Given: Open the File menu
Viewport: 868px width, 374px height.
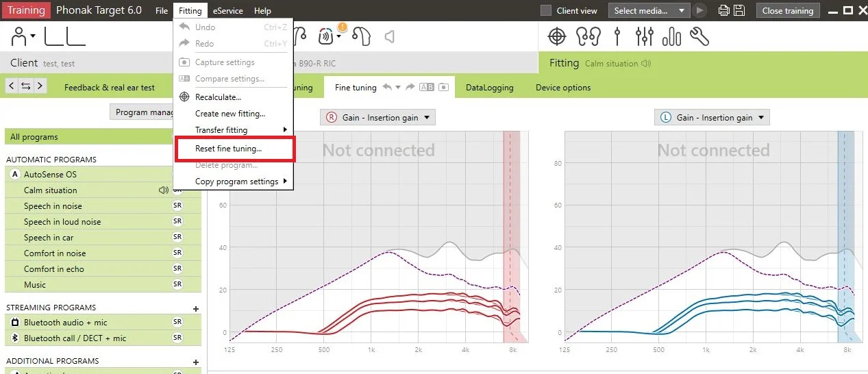Looking at the screenshot, I should pyautogui.click(x=161, y=10).
